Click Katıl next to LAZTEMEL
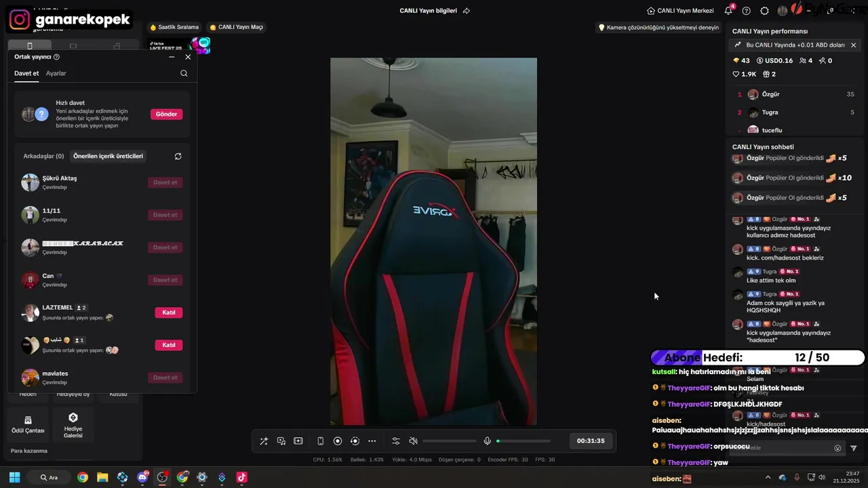This screenshot has height=488, width=868. (x=169, y=312)
